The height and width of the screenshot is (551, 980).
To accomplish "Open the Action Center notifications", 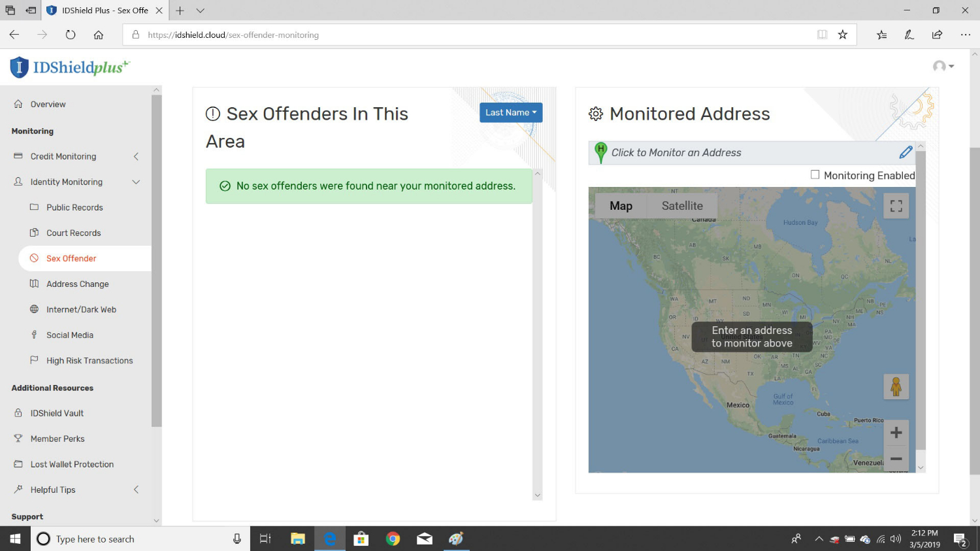I will [x=960, y=539].
